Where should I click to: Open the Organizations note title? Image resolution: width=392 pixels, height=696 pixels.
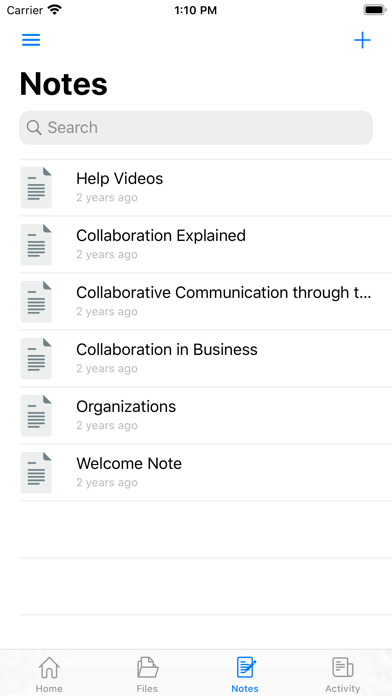coord(126,407)
